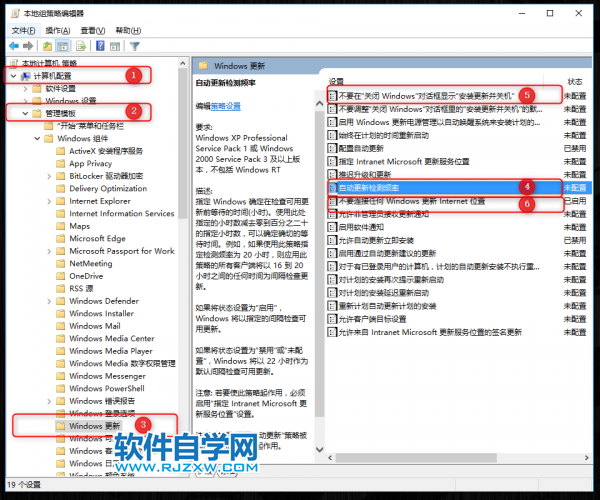Click the Filter funnel toolbar icon

click(x=134, y=46)
